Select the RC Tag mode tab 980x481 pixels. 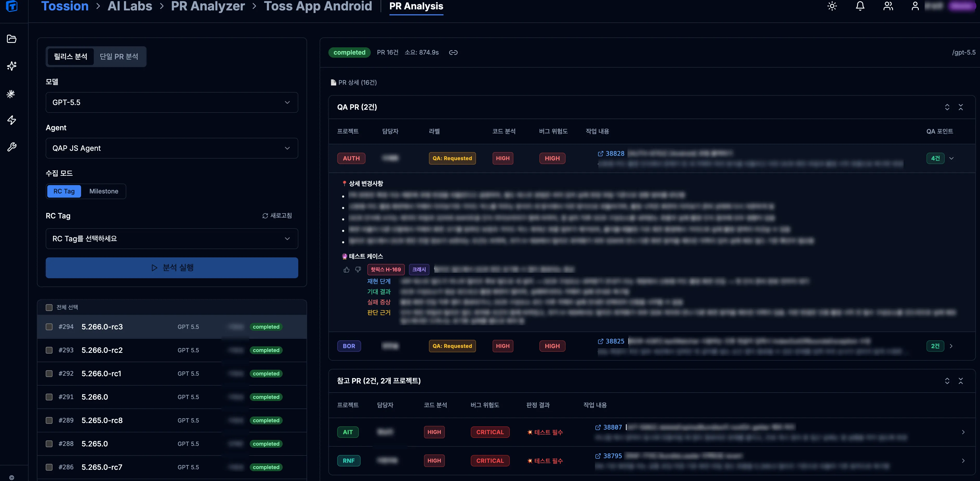pyautogui.click(x=64, y=191)
